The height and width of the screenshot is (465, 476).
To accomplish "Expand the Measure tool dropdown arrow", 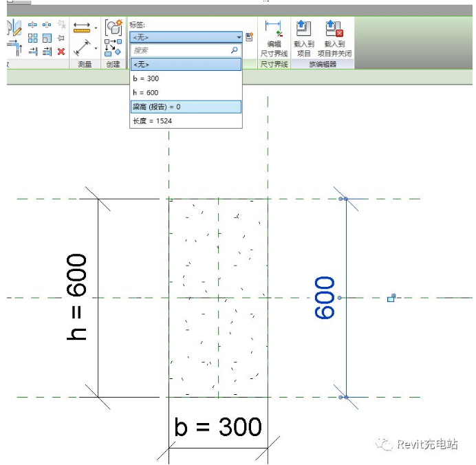I will pos(96,29).
